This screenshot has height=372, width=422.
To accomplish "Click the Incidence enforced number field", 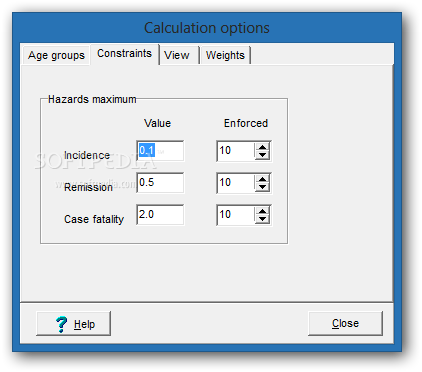I will tap(236, 151).
